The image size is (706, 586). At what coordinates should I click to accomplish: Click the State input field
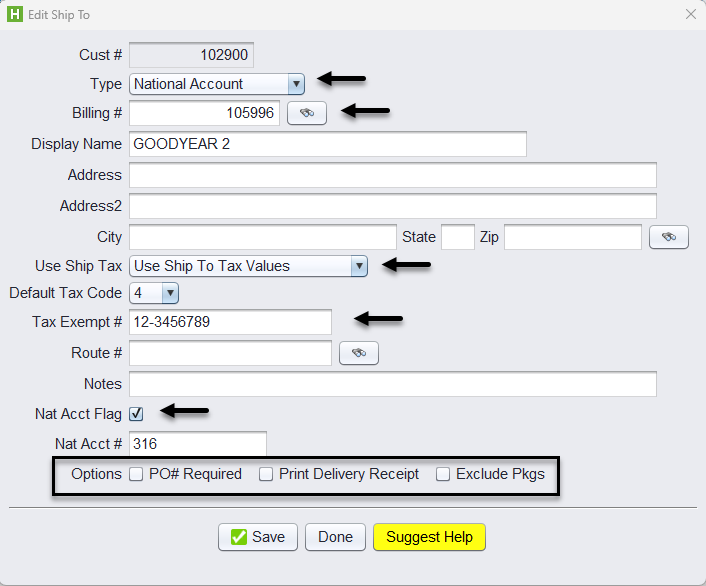click(457, 237)
